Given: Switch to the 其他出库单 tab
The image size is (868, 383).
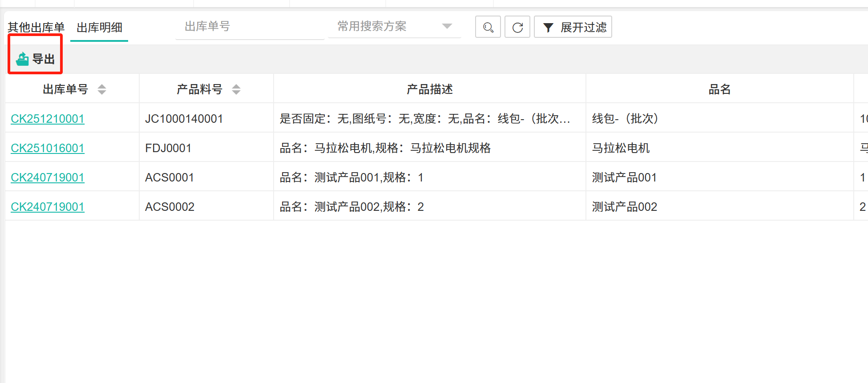Looking at the screenshot, I should point(36,28).
